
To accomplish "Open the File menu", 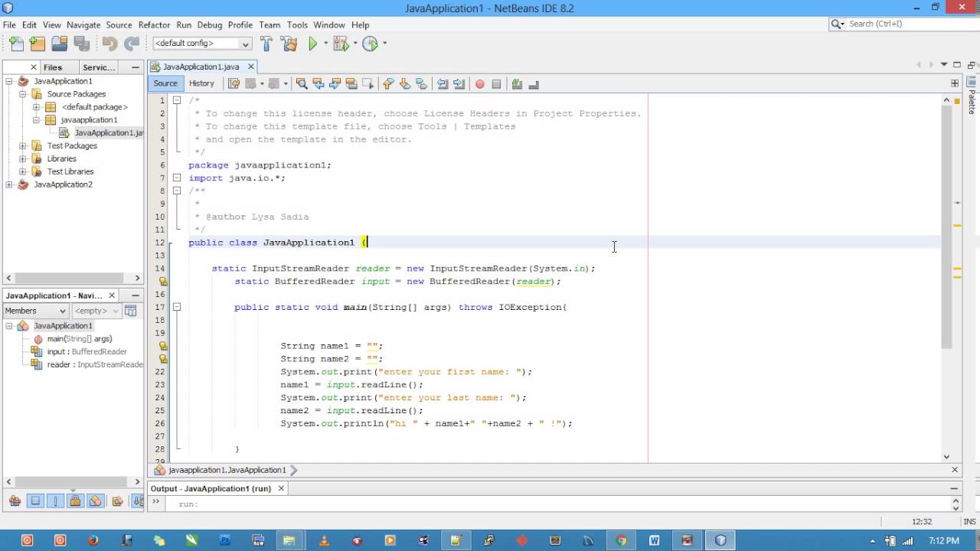I will pyautogui.click(x=9, y=24).
